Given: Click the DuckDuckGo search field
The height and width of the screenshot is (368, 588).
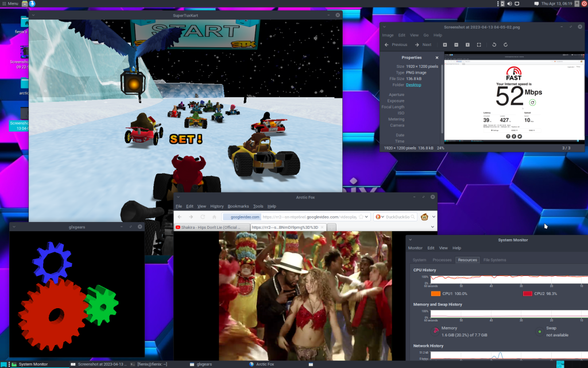Looking at the screenshot, I should [x=397, y=217].
